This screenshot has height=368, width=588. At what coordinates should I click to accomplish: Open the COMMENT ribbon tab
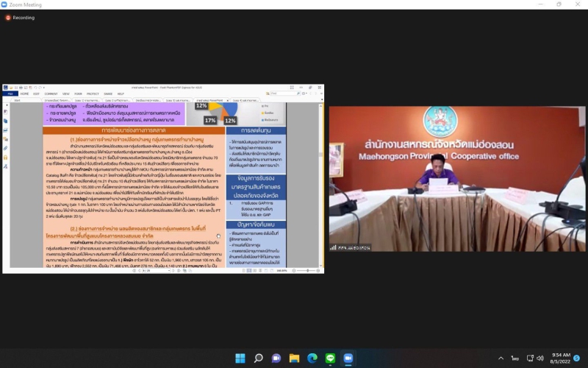(51, 94)
